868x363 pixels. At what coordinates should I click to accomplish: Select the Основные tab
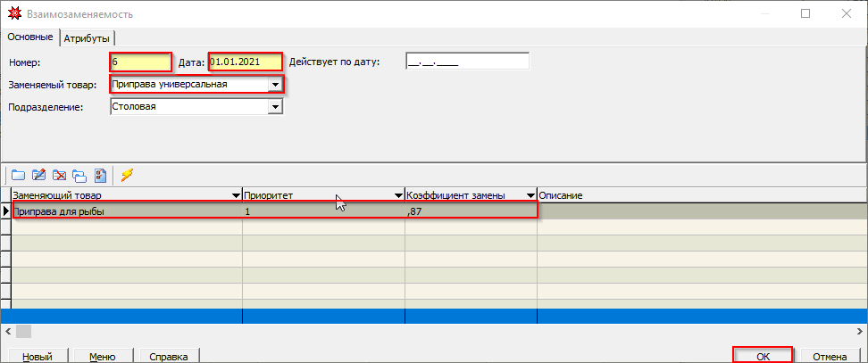(x=29, y=37)
